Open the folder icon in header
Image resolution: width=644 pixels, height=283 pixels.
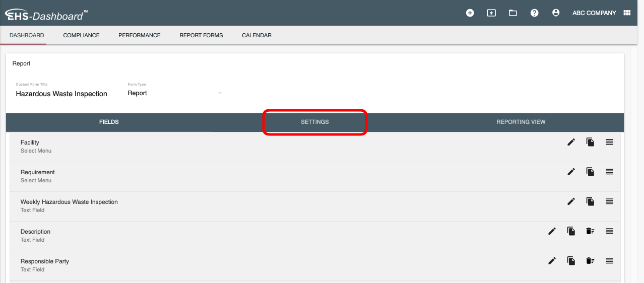point(512,13)
